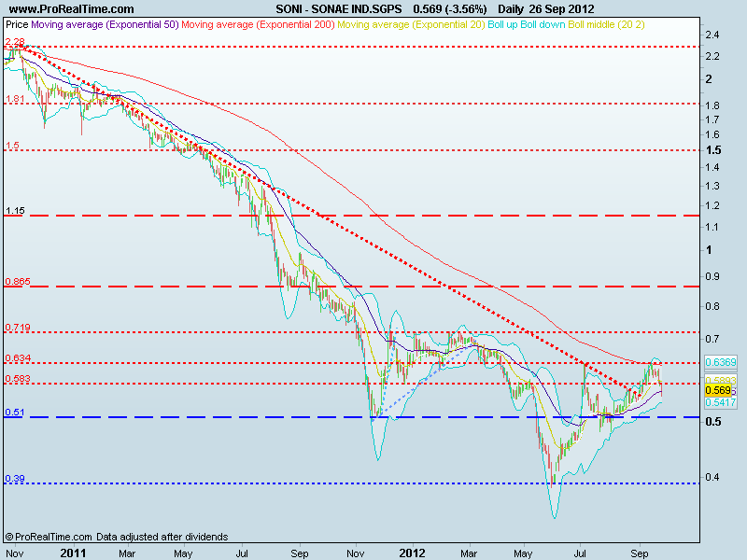Click the www.ProRealTime.com header link

(x=72, y=9)
